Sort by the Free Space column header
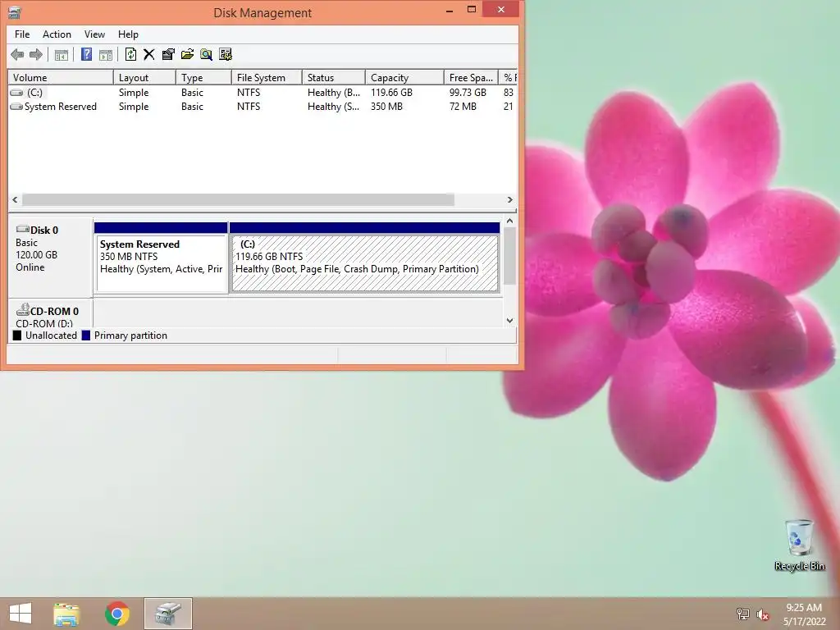 (x=471, y=78)
